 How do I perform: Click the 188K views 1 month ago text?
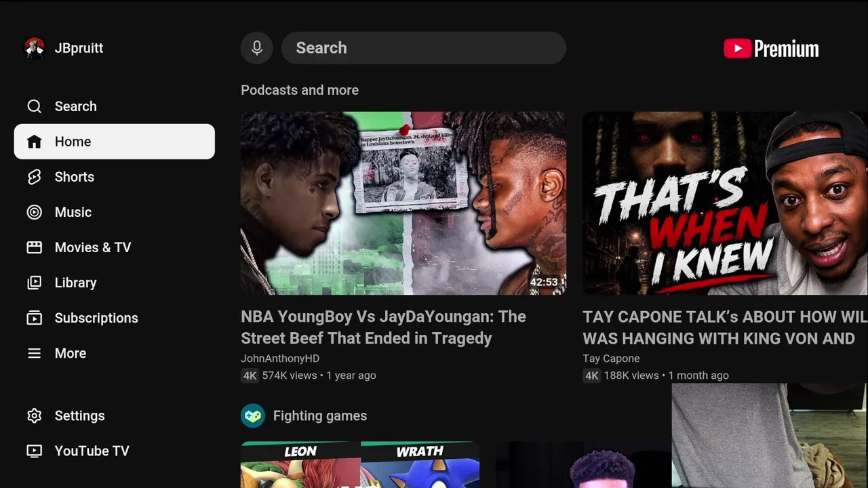(667, 375)
